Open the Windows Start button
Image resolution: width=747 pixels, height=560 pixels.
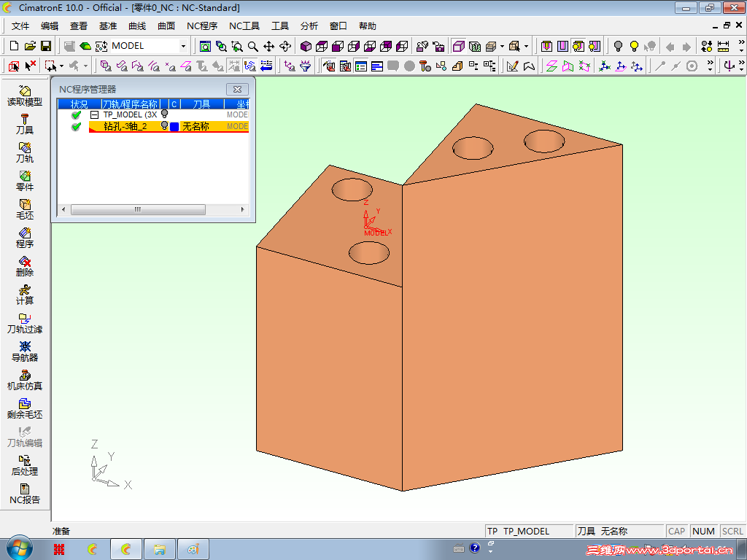tap(18, 548)
